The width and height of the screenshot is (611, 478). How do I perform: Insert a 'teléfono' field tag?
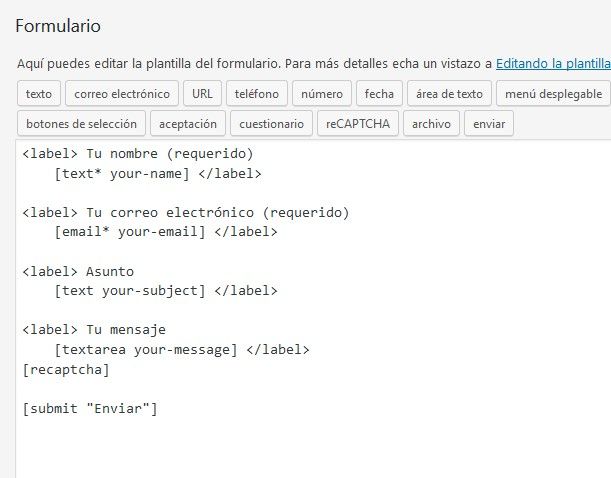point(257,93)
